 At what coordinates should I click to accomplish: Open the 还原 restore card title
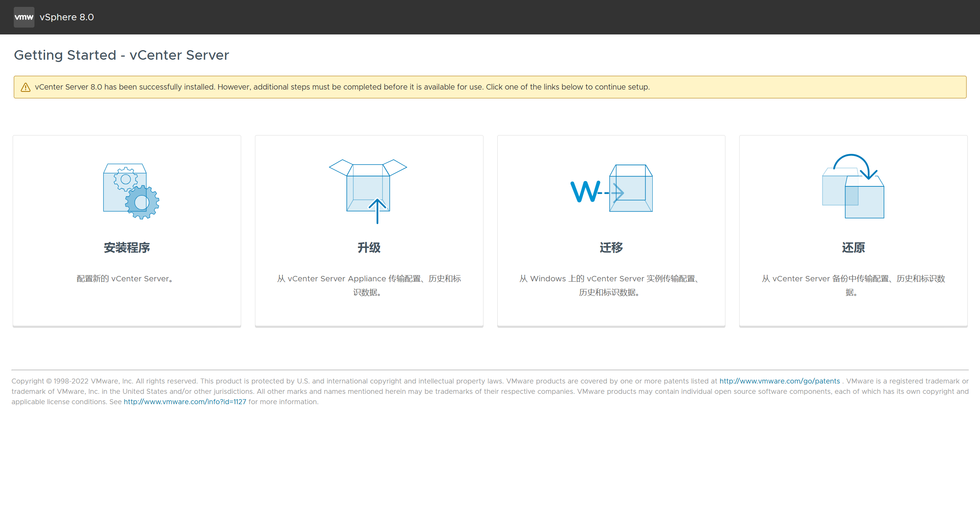click(853, 248)
